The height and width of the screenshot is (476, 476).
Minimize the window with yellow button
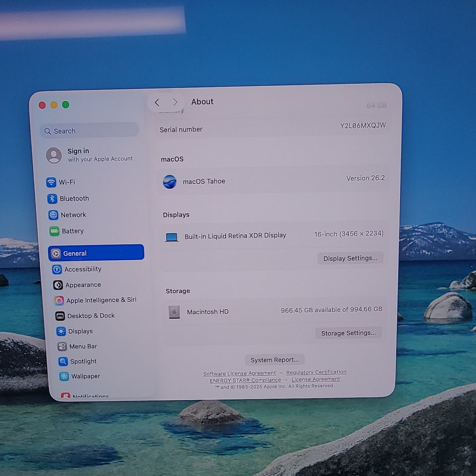54,105
